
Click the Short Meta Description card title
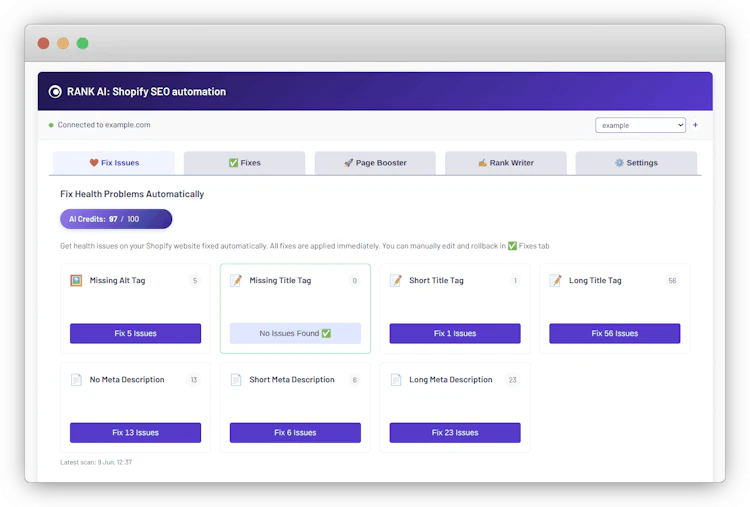point(292,379)
